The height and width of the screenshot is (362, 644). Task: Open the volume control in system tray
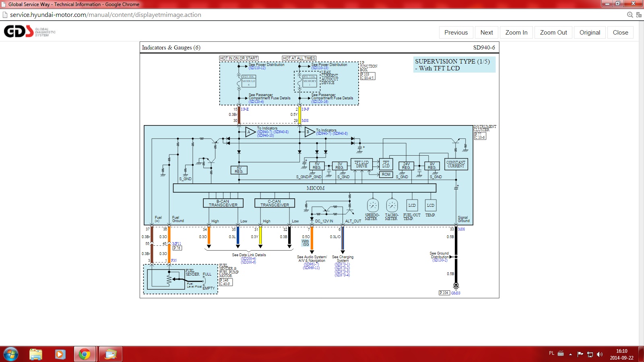[600, 354]
